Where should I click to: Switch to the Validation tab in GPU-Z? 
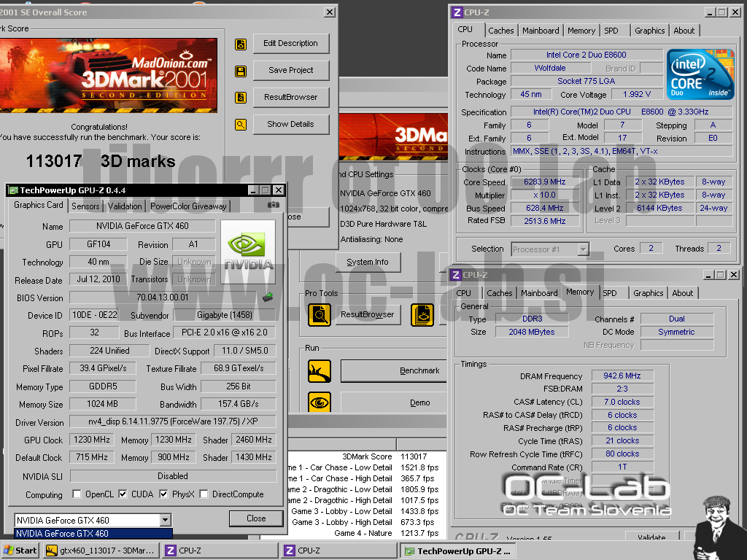pyautogui.click(x=125, y=206)
